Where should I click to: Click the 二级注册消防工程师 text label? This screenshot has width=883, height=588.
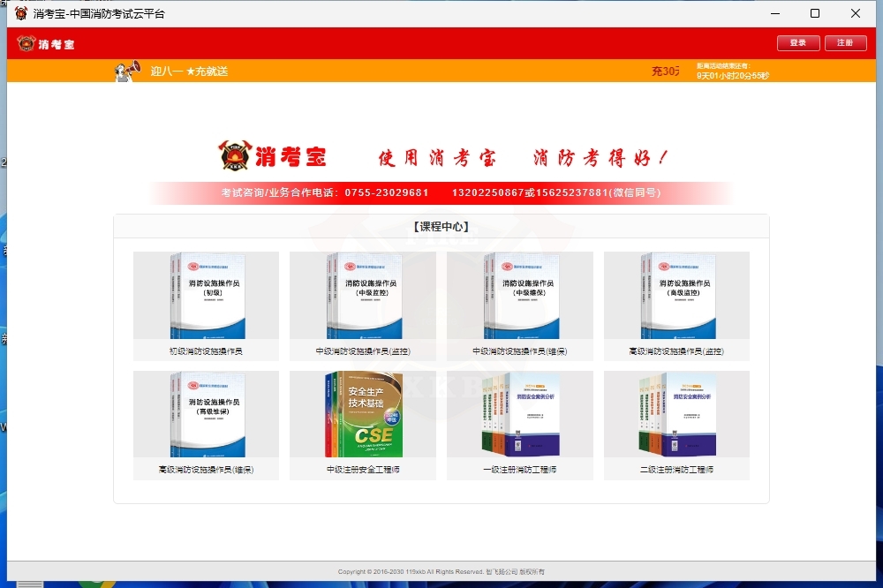(x=676, y=470)
